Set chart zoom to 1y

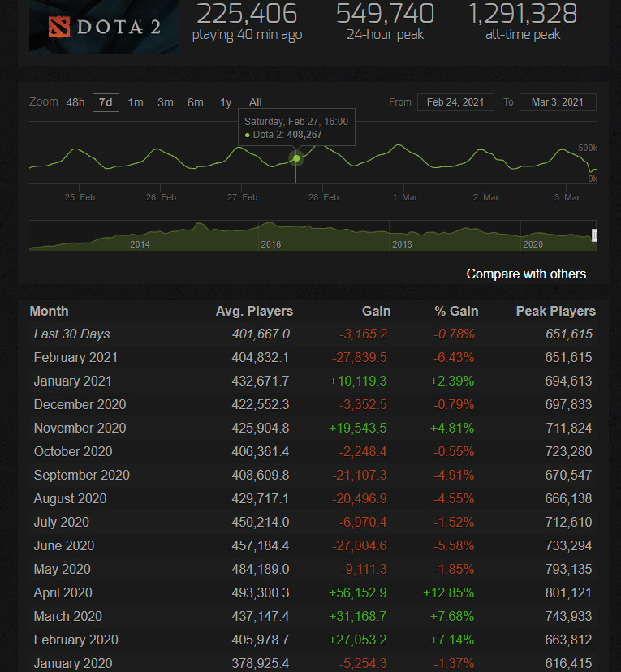(226, 103)
